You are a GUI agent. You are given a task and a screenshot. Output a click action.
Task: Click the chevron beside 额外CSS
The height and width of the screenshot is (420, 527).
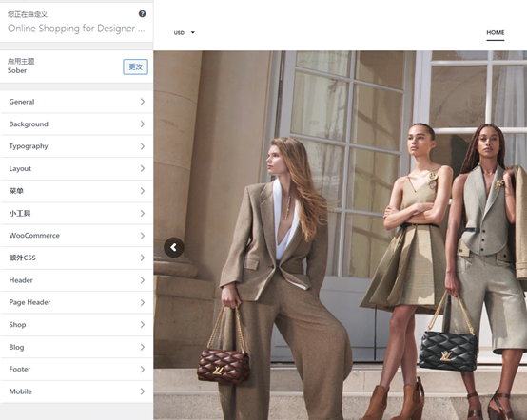tap(143, 258)
